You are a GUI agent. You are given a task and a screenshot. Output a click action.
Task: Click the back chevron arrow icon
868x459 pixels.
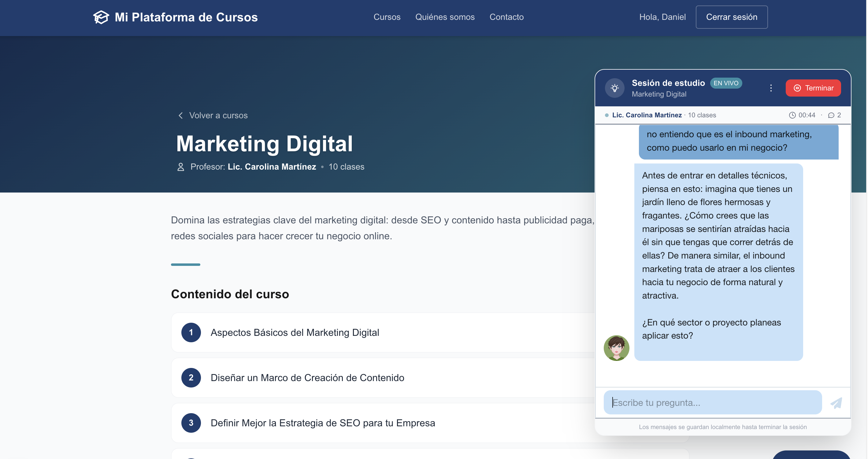[181, 116]
